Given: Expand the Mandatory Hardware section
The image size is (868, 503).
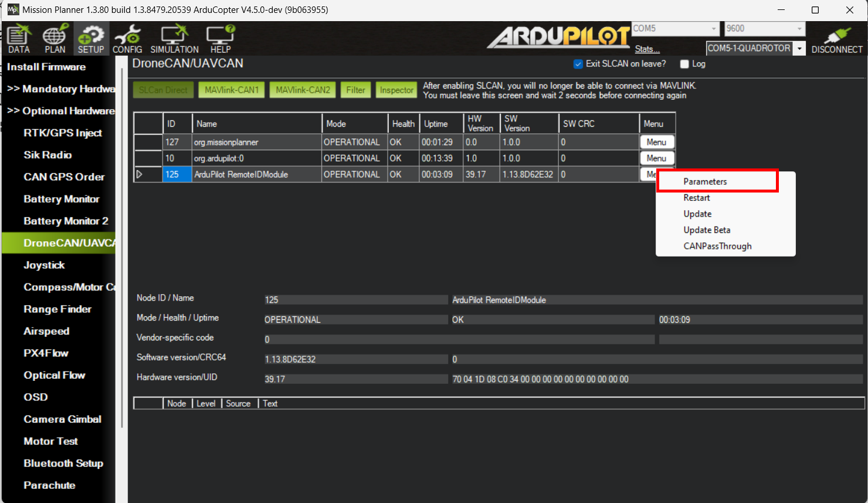Looking at the screenshot, I should coord(61,89).
